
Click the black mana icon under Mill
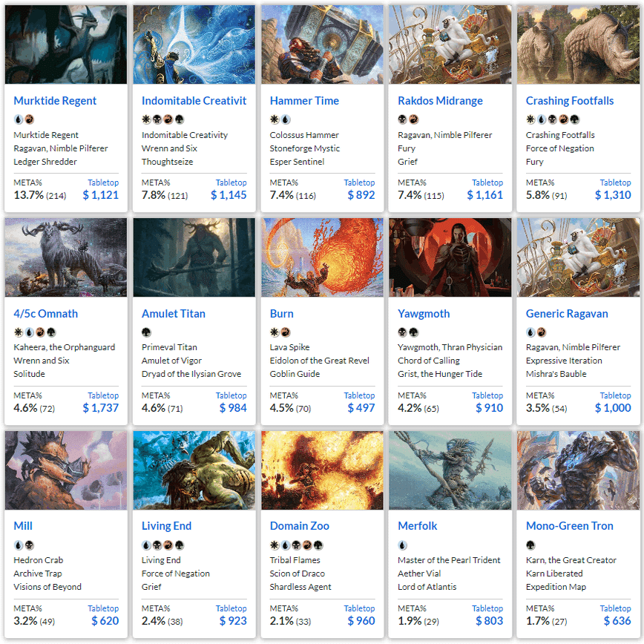29,545
